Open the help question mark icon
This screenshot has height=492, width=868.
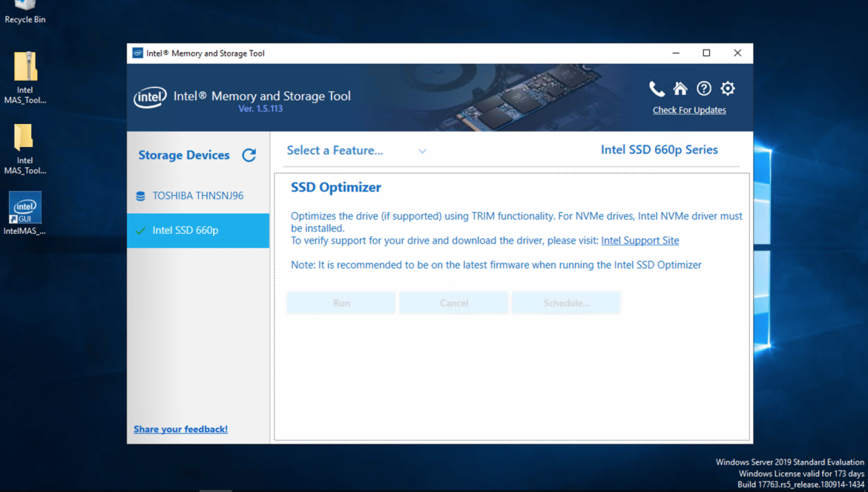pyautogui.click(x=704, y=88)
